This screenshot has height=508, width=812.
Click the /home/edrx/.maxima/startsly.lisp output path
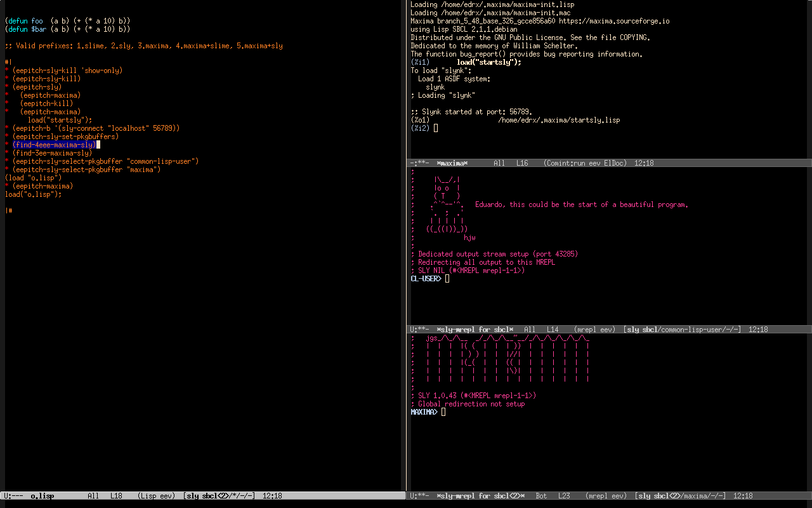pyautogui.click(x=558, y=120)
